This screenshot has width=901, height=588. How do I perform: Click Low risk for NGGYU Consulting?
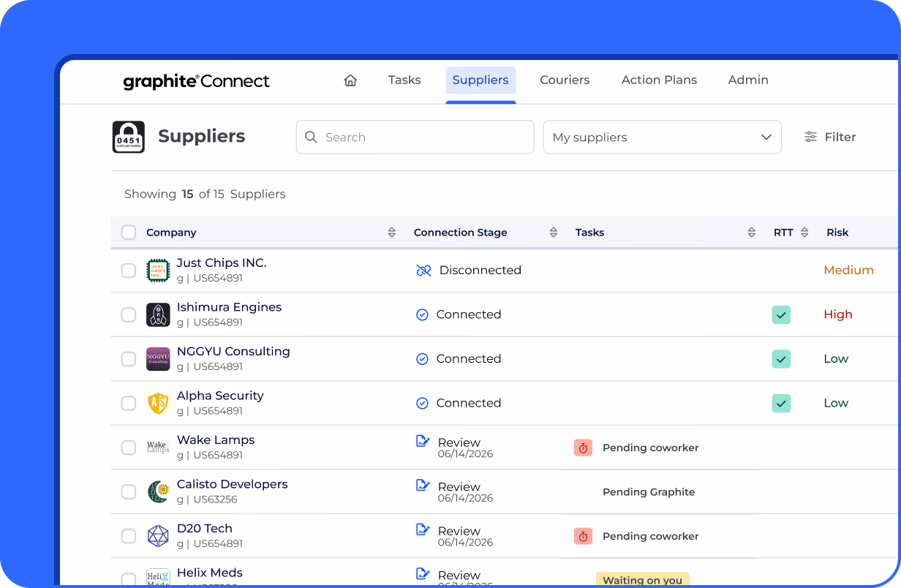pos(836,359)
